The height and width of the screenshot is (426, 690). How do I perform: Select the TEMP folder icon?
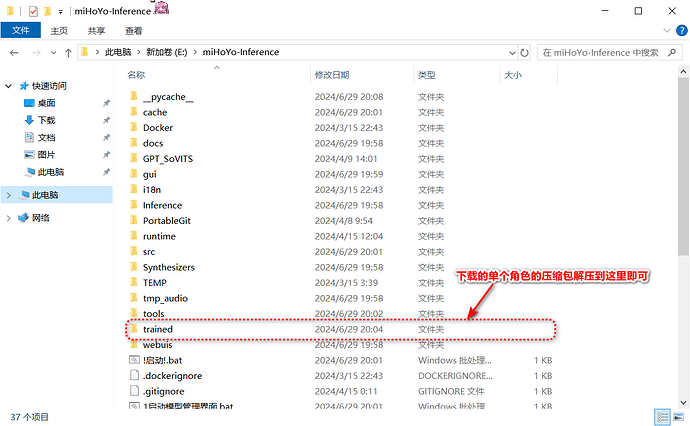click(x=134, y=282)
